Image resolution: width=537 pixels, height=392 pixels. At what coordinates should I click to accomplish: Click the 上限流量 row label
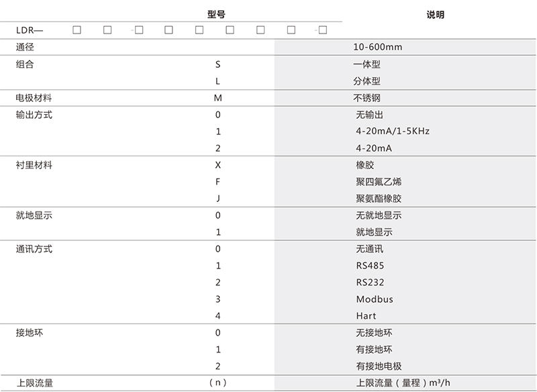tap(35, 383)
